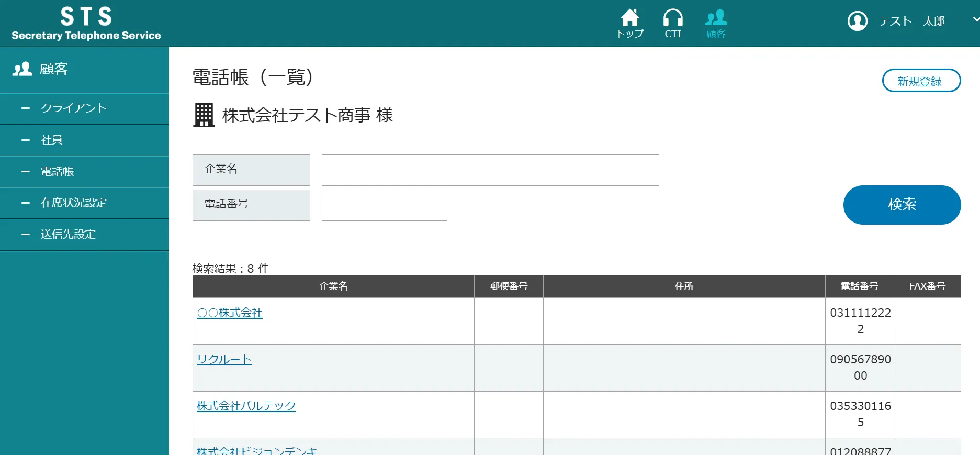Open the リクルート company link
The image size is (980, 455).
224,360
